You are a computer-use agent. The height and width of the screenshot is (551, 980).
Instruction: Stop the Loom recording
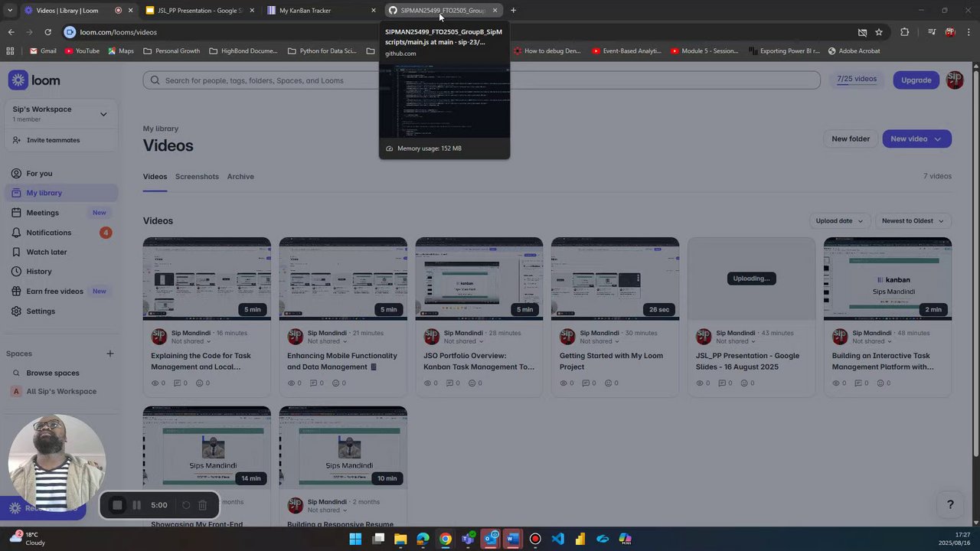coord(117,505)
